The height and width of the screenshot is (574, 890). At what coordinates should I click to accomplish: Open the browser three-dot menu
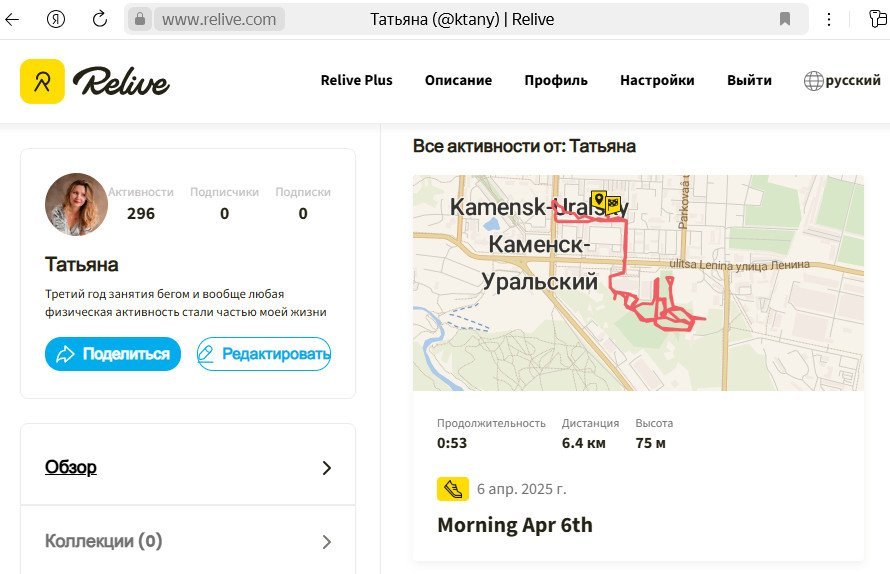[829, 19]
